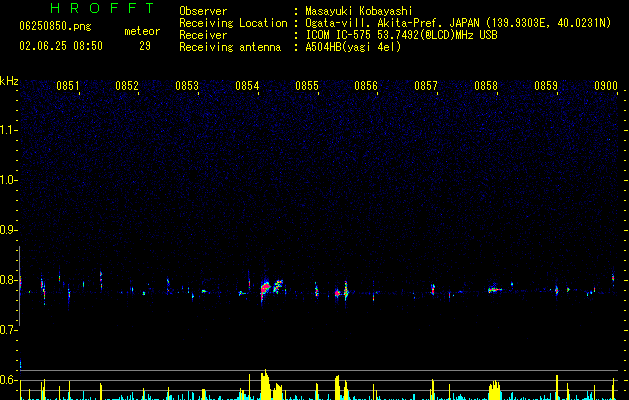The height and width of the screenshot is (400, 629).
Task: Click the 0859 time axis label
Action: (x=546, y=86)
